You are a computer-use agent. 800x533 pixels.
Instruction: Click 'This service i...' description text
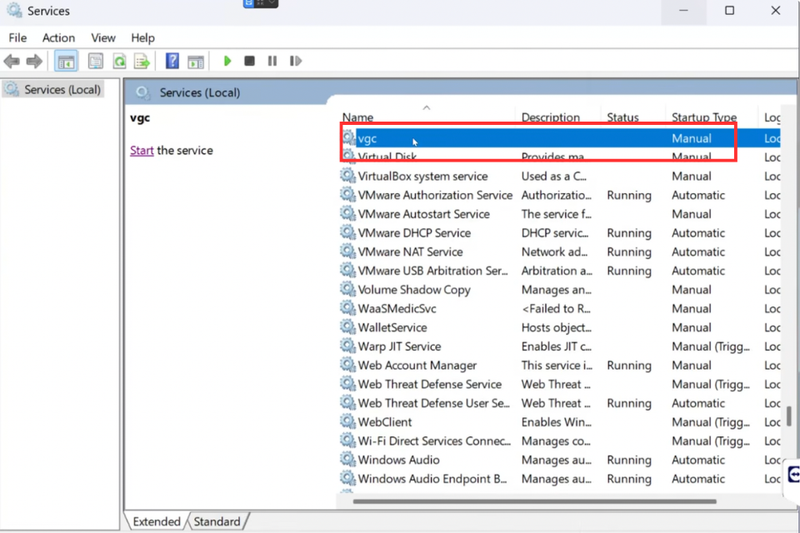tap(557, 365)
